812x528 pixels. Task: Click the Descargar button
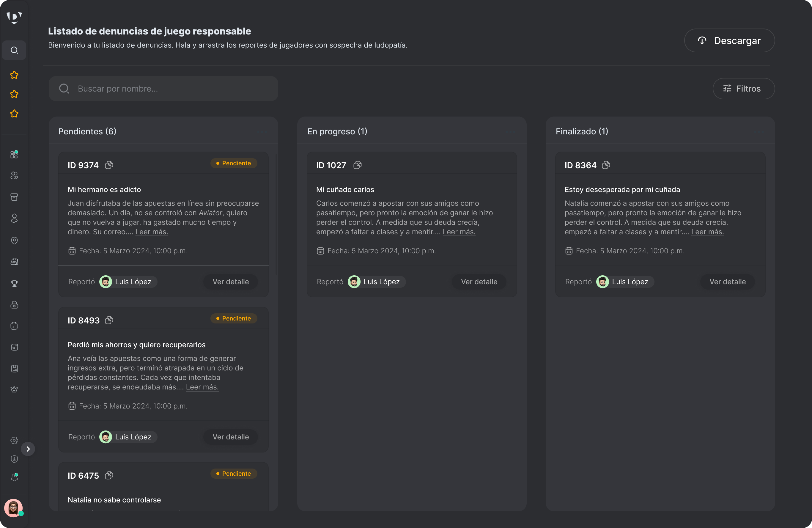click(729, 41)
